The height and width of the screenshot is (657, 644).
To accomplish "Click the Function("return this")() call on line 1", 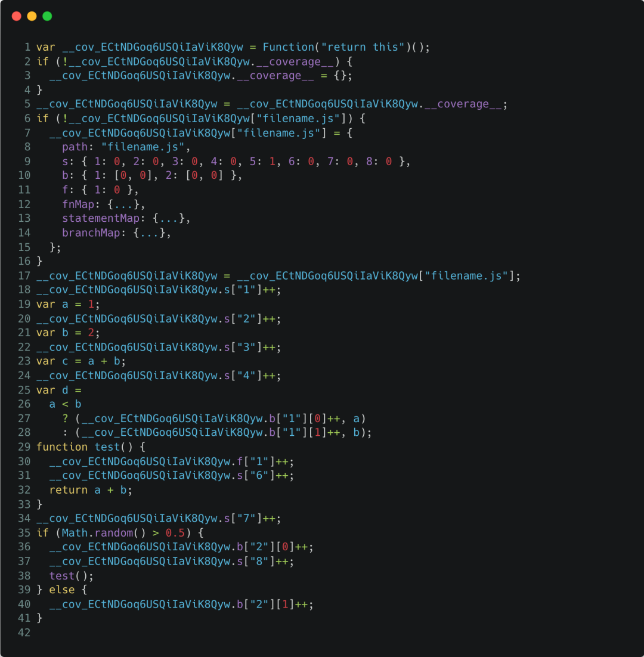I will click(346, 47).
